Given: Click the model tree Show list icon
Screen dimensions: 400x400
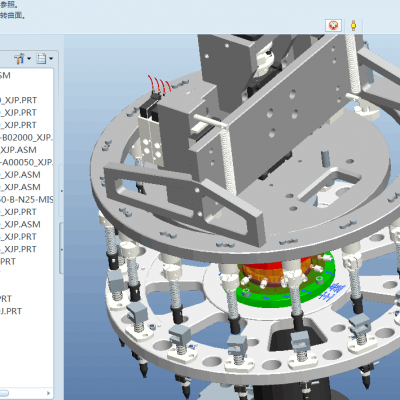Looking at the screenshot, I should 41,59.
